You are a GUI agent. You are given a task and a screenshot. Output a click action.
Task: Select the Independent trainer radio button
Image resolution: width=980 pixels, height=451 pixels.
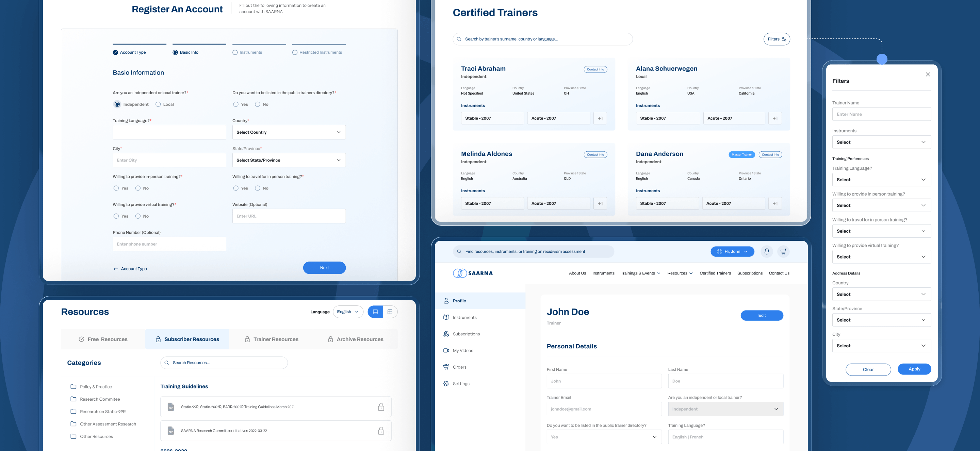(x=117, y=104)
